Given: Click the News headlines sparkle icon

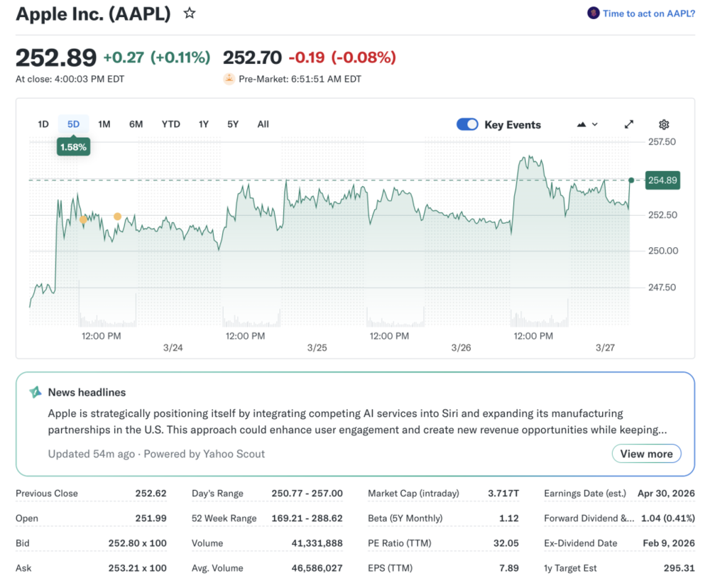Looking at the screenshot, I should [x=35, y=392].
